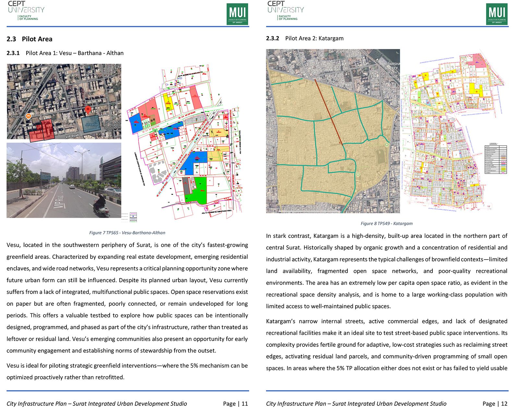Image resolution: width=519 pixels, height=420 pixels.
Task: Click "Page | 11" footer number
Action: [x=235, y=403]
